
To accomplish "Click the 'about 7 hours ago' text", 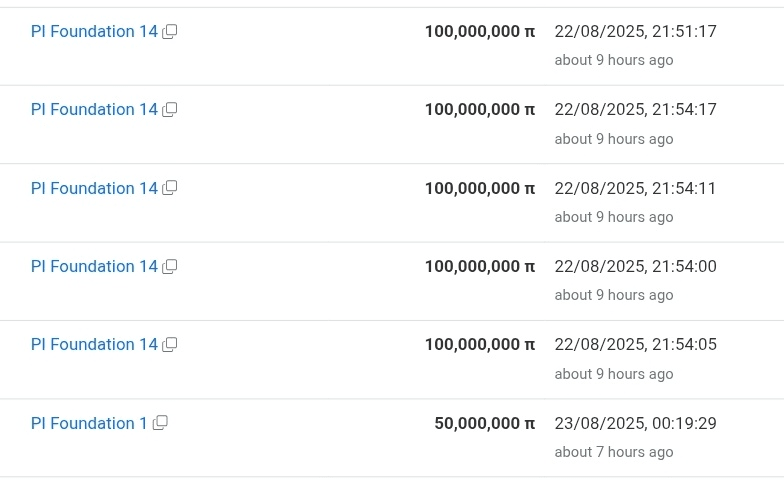I will click(x=614, y=452).
